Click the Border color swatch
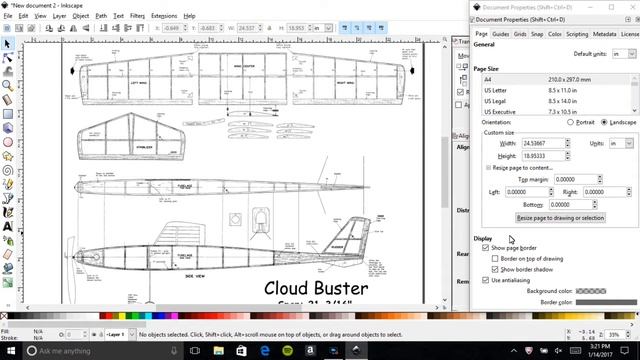 coord(606,302)
